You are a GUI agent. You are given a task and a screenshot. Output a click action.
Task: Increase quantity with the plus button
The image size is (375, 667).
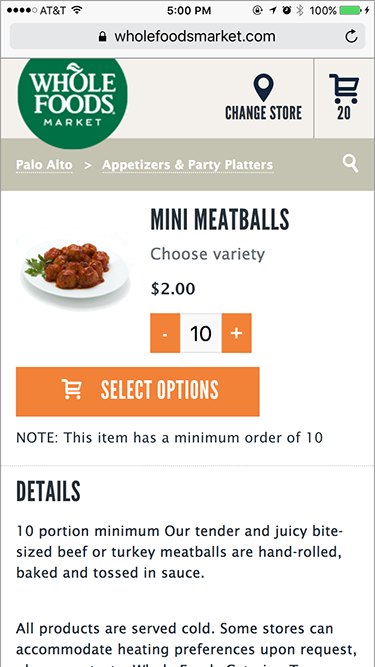pos(236,333)
